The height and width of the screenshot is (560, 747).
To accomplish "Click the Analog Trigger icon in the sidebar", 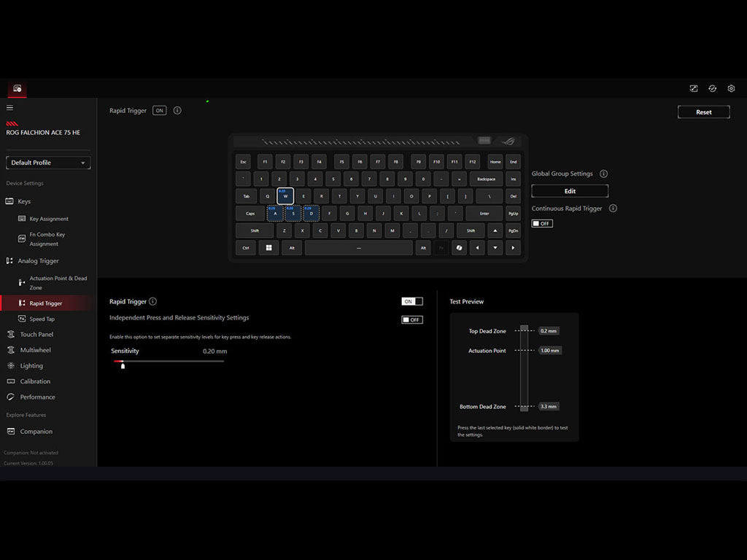I will click(9, 261).
